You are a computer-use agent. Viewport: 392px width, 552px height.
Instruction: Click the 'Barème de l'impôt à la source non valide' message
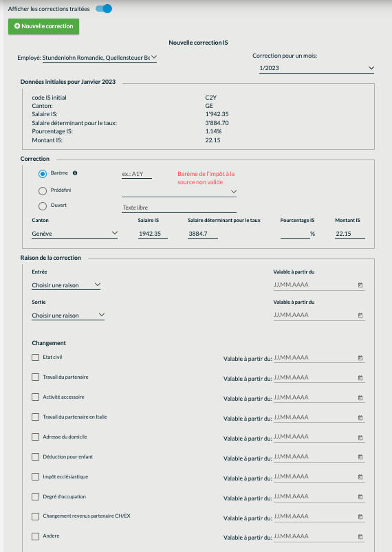coord(206,178)
